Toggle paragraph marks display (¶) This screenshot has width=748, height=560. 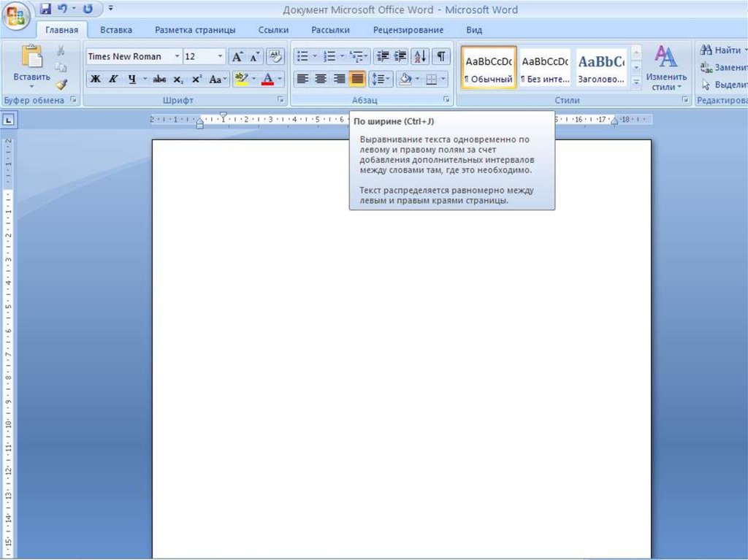(441, 56)
